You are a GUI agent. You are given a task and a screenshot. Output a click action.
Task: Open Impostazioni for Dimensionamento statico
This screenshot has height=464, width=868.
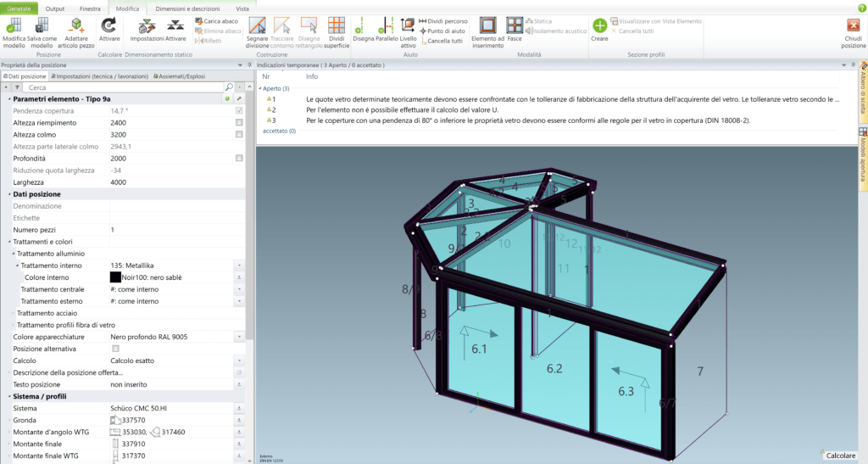coord(147,29)
